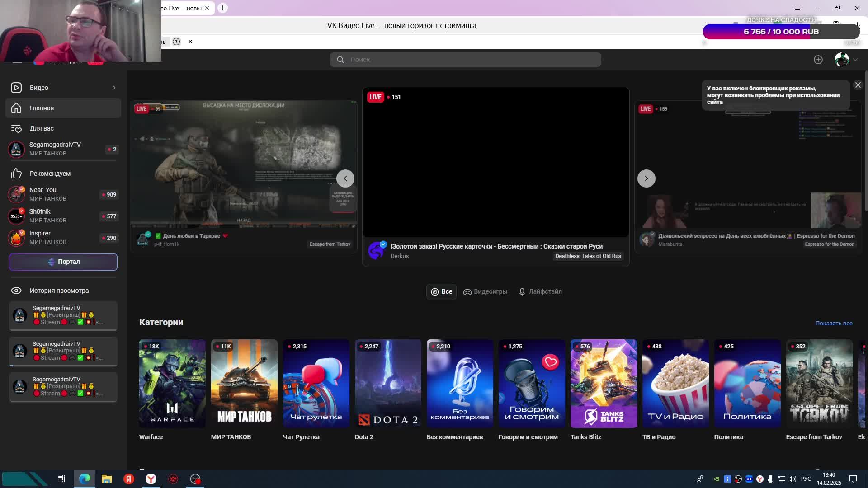Go to previous stream in carousel

[x=345, y=178]
